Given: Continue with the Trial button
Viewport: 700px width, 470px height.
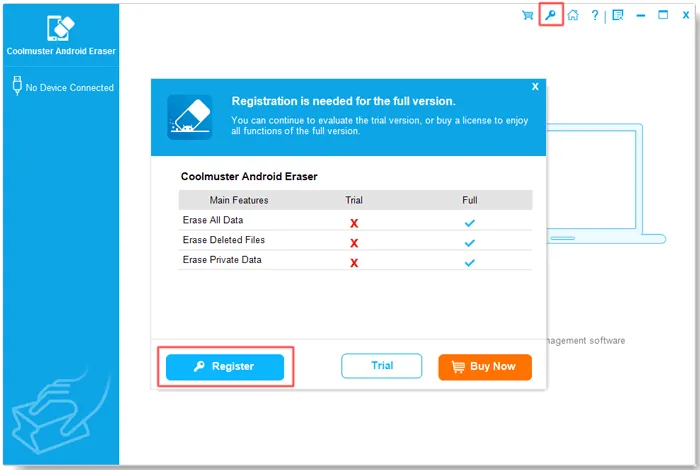Looking at the screenshot, I should point(382,366).
